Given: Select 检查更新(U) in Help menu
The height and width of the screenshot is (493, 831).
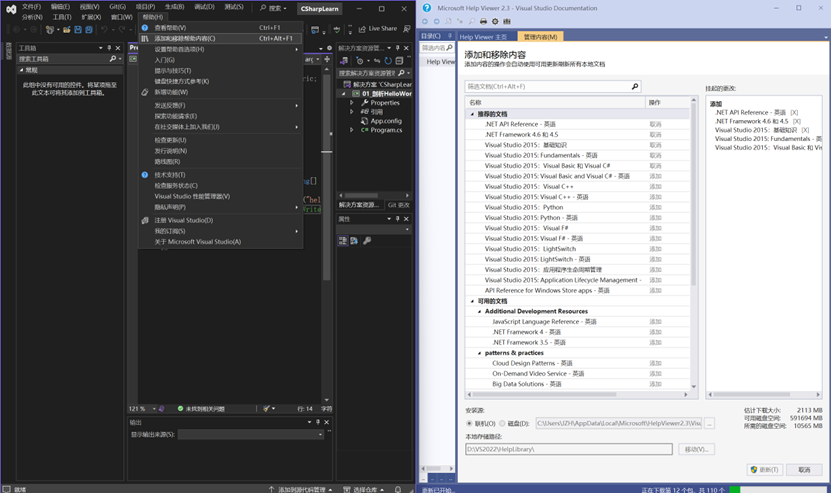Looking at the screenshot, I should (x=220, y=140).
